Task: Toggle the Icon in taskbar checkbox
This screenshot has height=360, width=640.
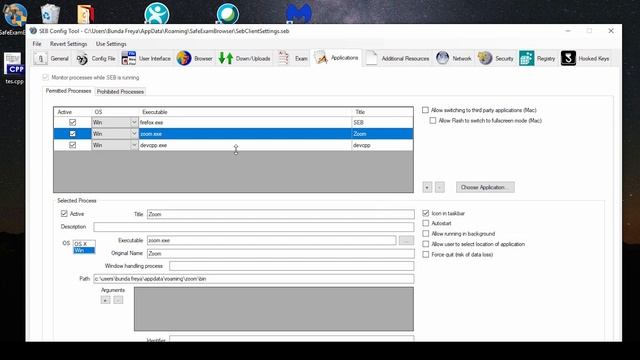Action: click(x=426, y=213)
